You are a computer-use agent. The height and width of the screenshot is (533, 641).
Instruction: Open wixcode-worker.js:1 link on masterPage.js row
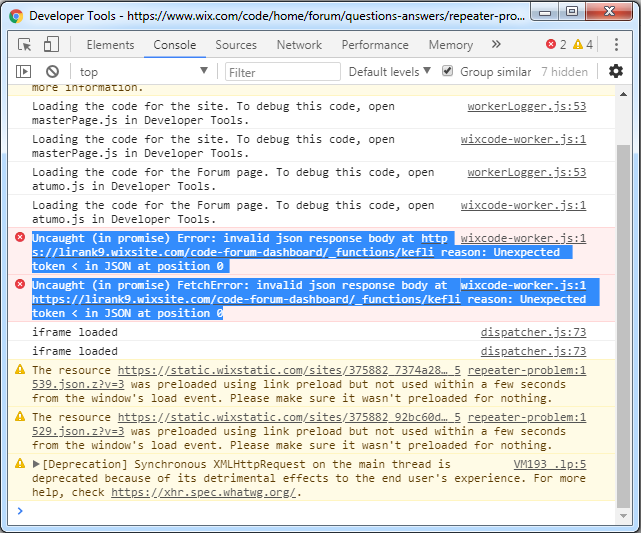click(x=523, y=139)
